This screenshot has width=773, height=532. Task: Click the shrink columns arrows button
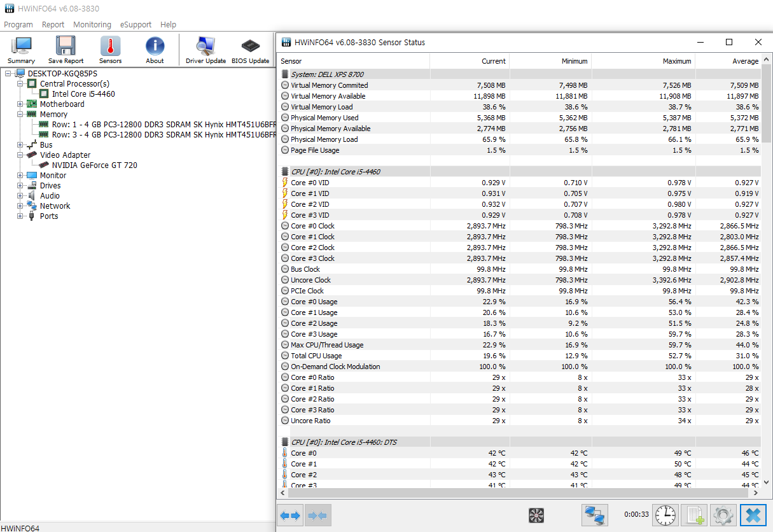pos(317,515)
